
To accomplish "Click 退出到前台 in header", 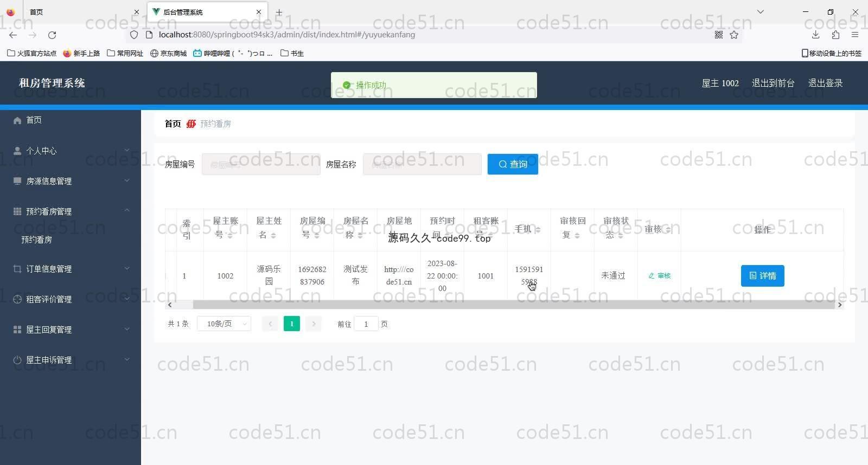I will pos(773,83).
